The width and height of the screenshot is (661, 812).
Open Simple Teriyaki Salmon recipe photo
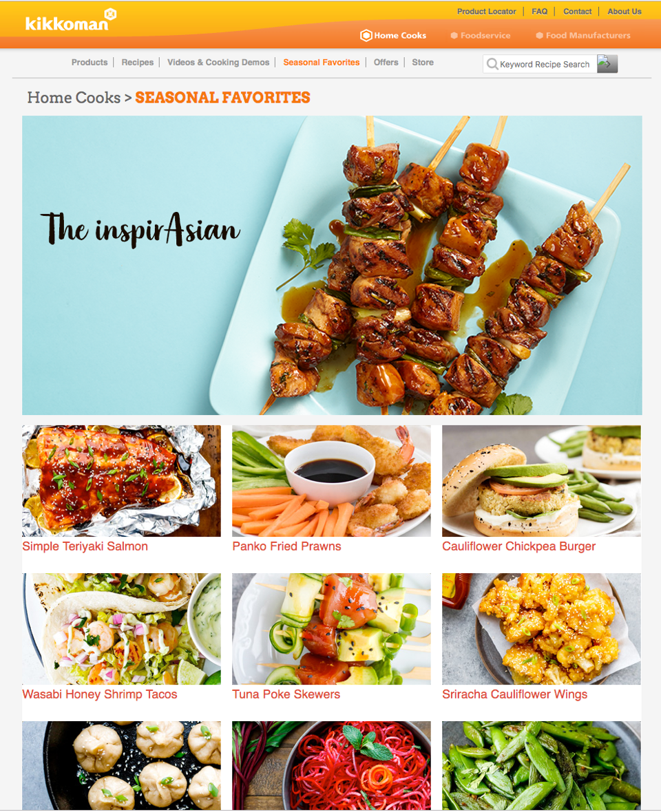pyautogui.click(x=121, y=481)
